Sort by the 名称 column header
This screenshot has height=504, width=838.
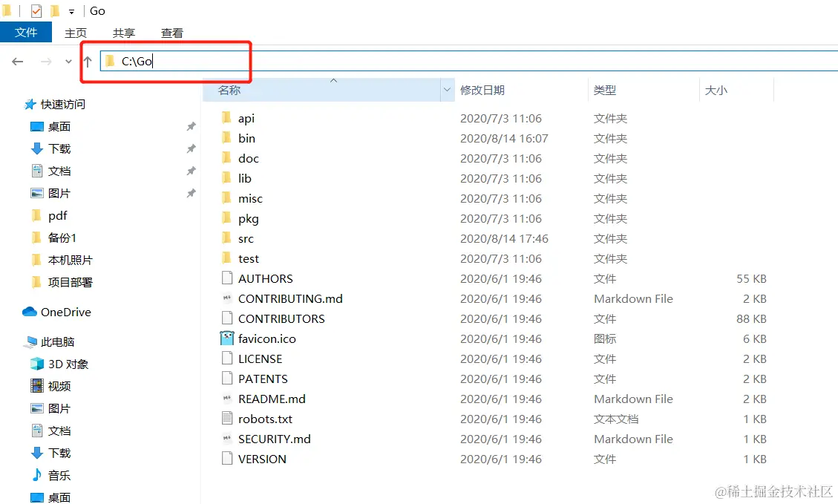[x=321, y=90]
